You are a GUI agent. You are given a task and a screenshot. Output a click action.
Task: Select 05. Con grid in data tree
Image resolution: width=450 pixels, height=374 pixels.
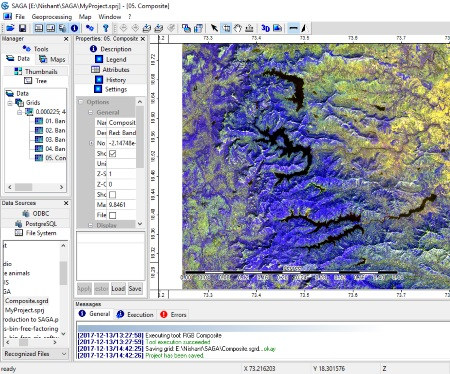pyautogui.click(x=51, y=158)
